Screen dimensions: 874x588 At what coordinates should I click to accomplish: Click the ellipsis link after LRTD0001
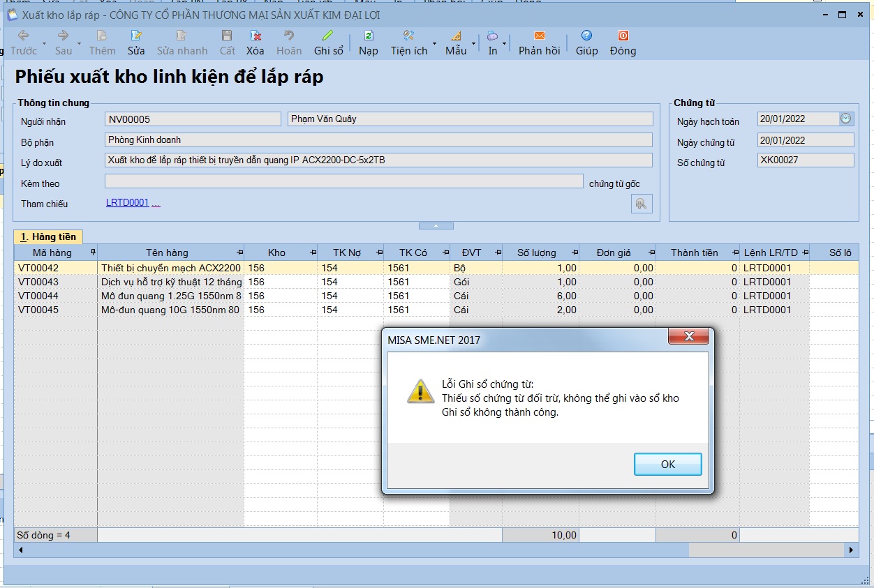pos(156,203)
